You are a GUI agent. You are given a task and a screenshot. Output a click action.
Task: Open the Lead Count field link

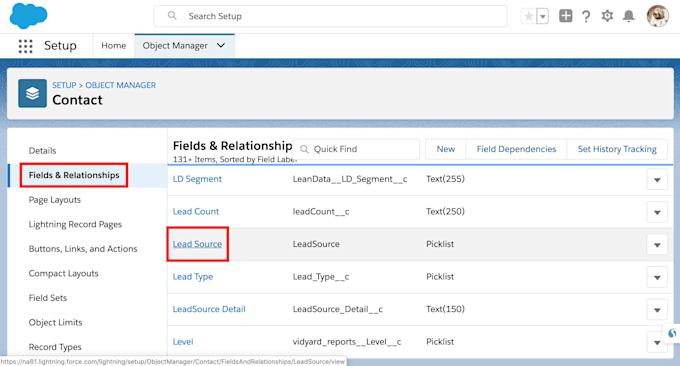[196, 212]
